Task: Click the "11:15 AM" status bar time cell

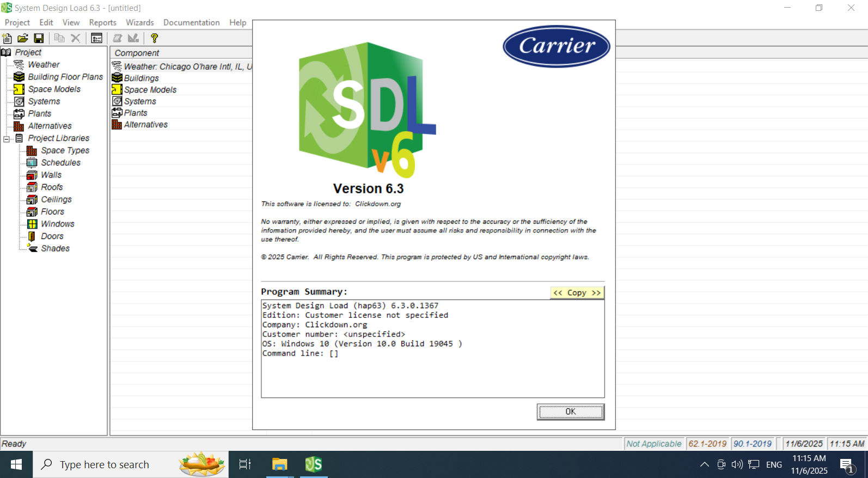Action: coord(847,444)
